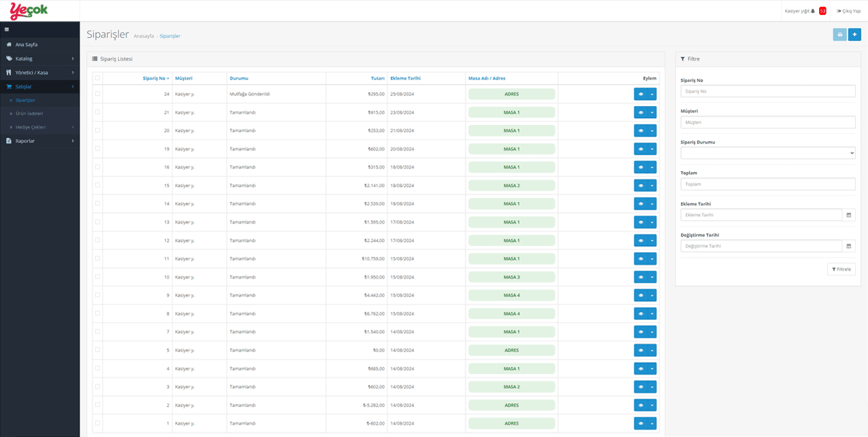Click the Anasayfa breadcrumb link
868x437 pixels.
click(x=144, y=36)
